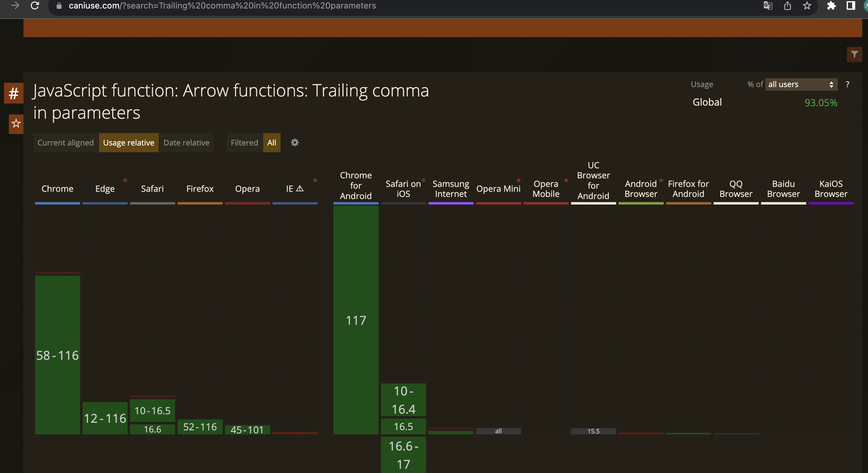Select the Usage relative view
Viewport: 868px width, 473px height.
click(x=129, y=143)
